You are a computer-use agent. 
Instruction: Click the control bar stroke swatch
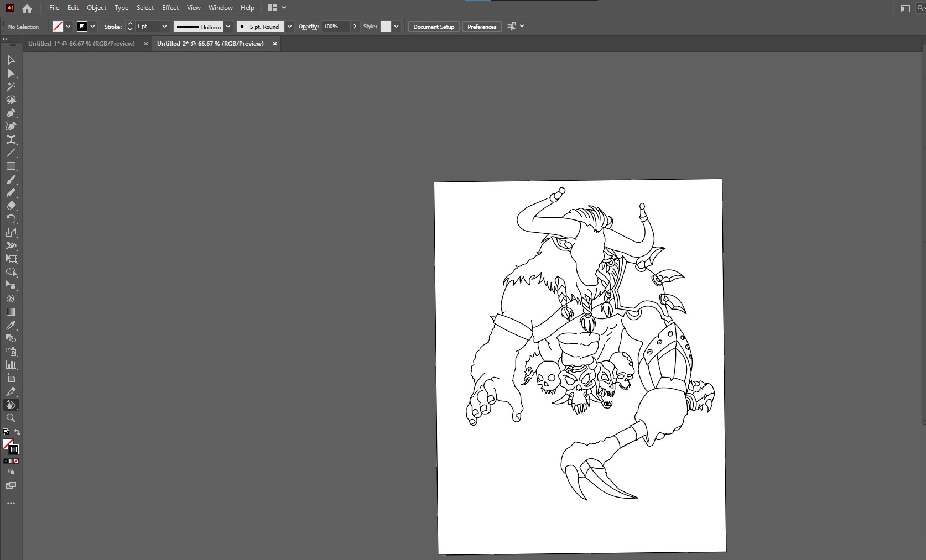pos(82,27)
